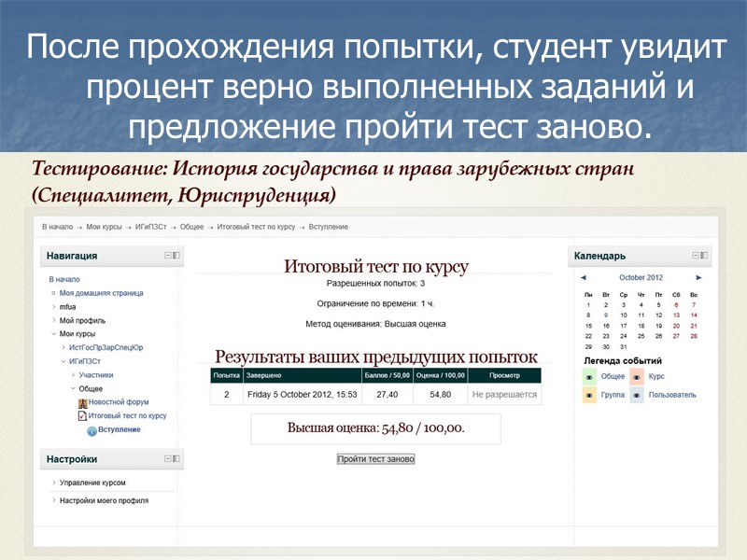The height and width of the screenshot is (560, 747).
Task: Click the Баллов / 50,00 column header
Action: point(388,375)
